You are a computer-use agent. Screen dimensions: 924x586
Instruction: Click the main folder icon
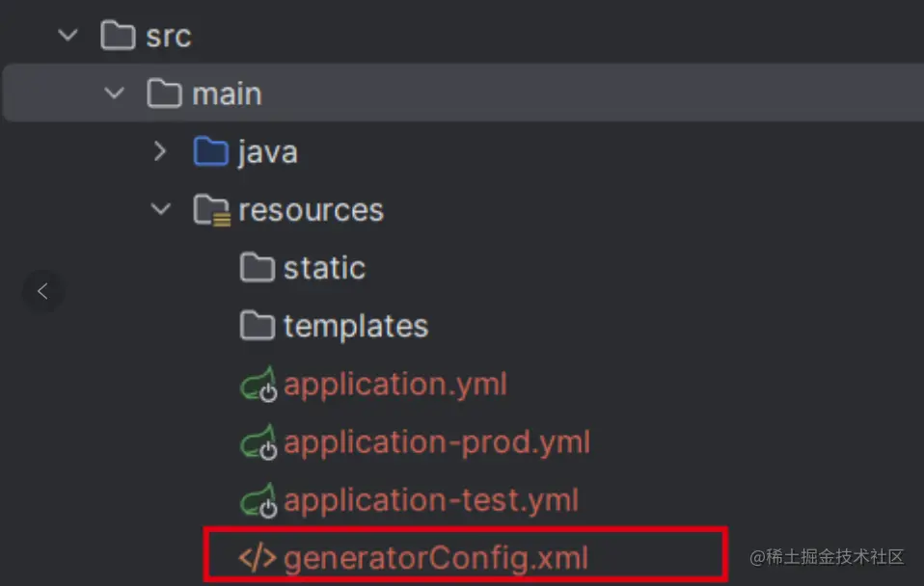(164, 93)
